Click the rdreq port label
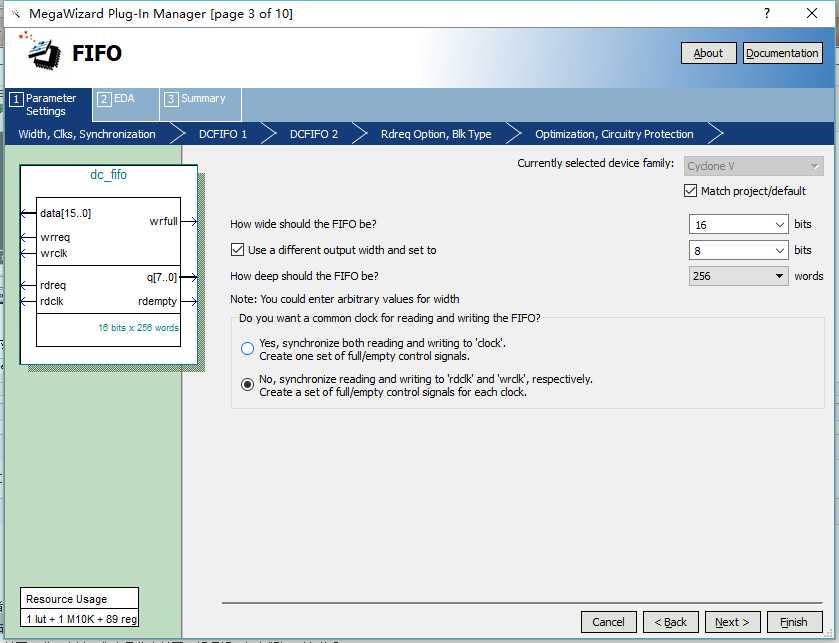 tap(53, 286)
